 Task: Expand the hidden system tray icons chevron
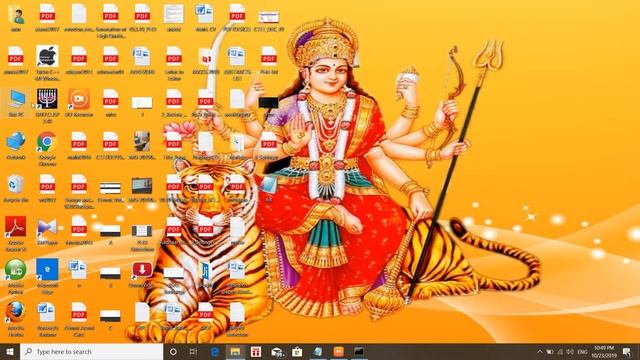(x=540, y=352)
